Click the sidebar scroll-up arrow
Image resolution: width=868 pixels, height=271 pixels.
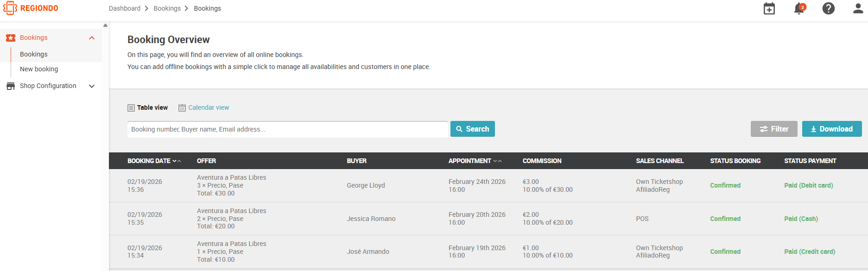click(105, 25)
